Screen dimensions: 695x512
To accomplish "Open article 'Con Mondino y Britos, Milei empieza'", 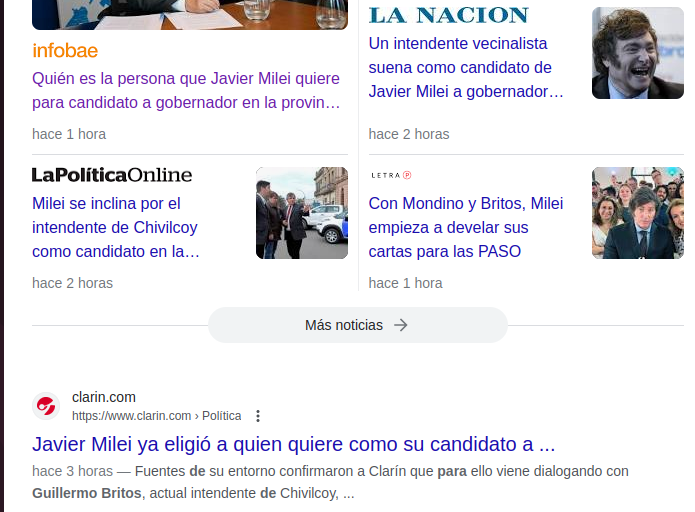I will coord(466,227).
